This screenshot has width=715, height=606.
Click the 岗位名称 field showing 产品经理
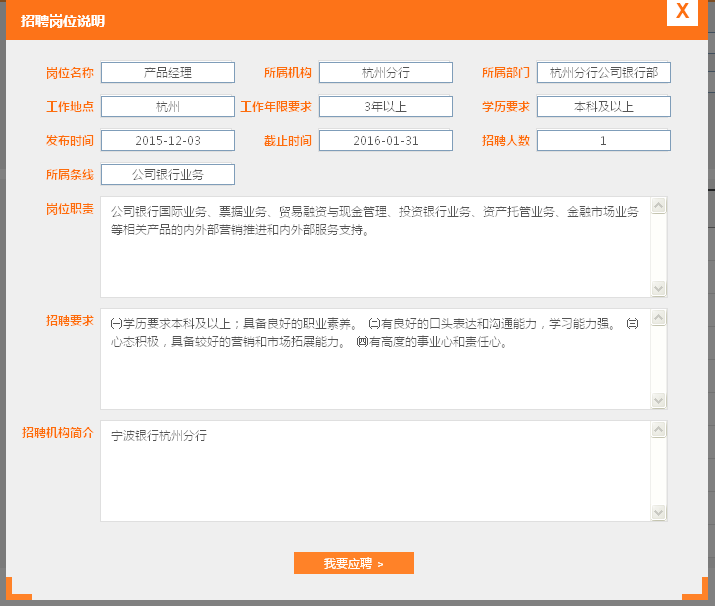click(x=167, y=73)
